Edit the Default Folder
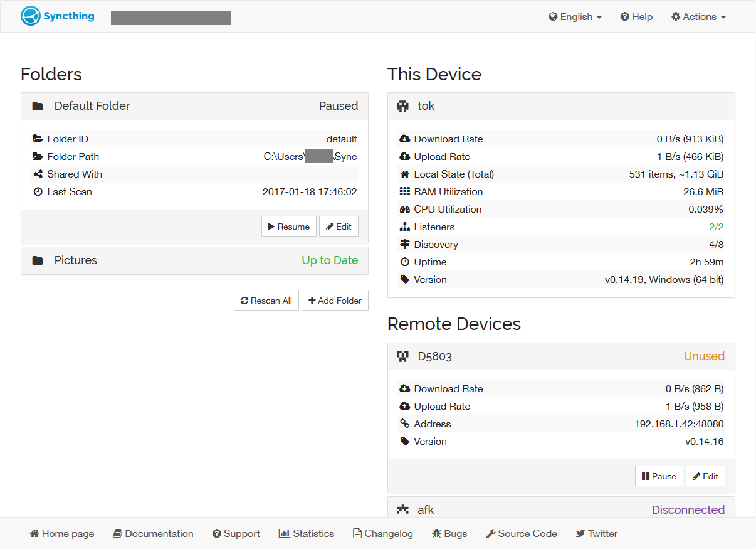The height and width of the screenshot is (549, 756). pyautogui.click(x=339, y=227)
